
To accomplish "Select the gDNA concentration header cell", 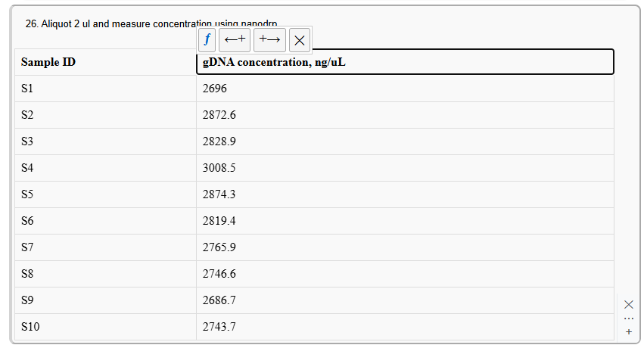I will pyautogui.click(x=404, y=62).
